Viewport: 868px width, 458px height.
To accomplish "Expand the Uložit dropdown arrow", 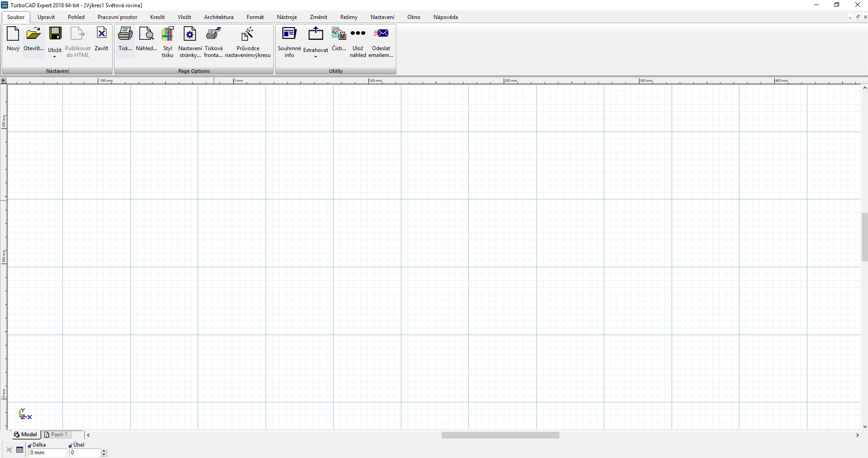I will pyautogui.click(x=55, y=57).
